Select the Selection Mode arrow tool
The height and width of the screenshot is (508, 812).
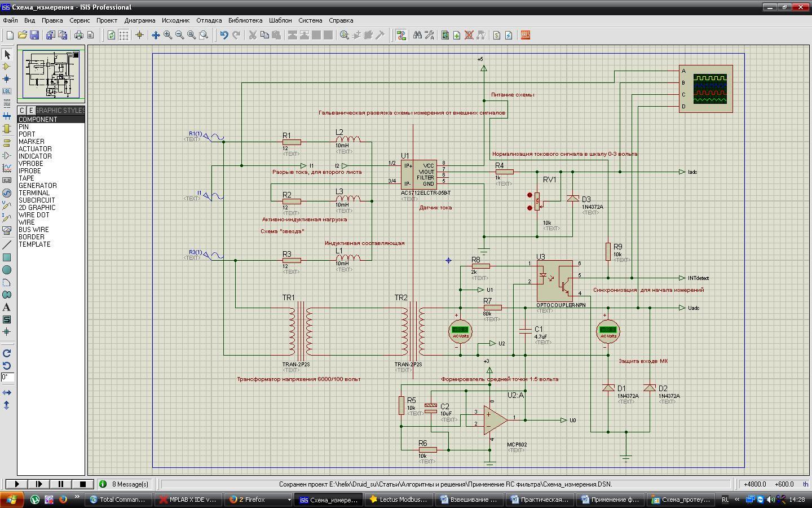click(7, 55)
